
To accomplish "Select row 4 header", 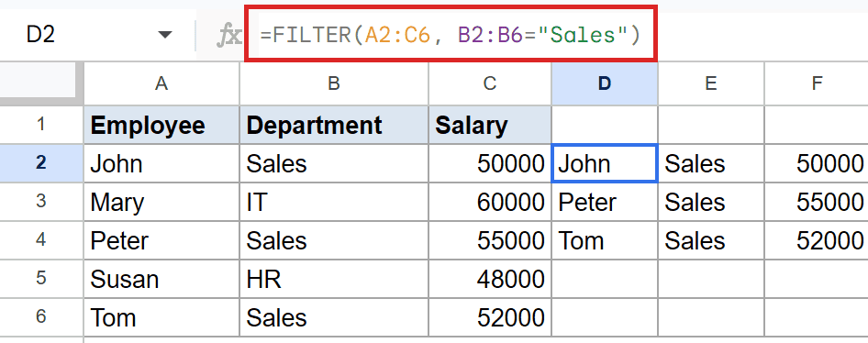I will [41, 240].
